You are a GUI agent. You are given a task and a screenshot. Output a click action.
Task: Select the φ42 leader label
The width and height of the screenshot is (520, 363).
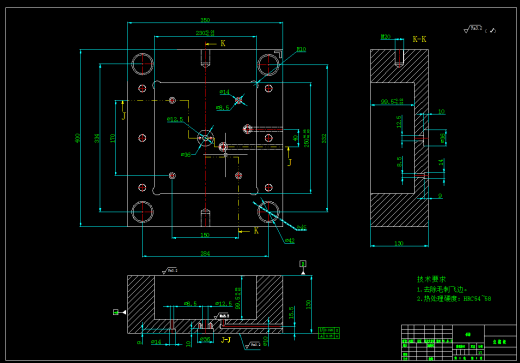290,240
